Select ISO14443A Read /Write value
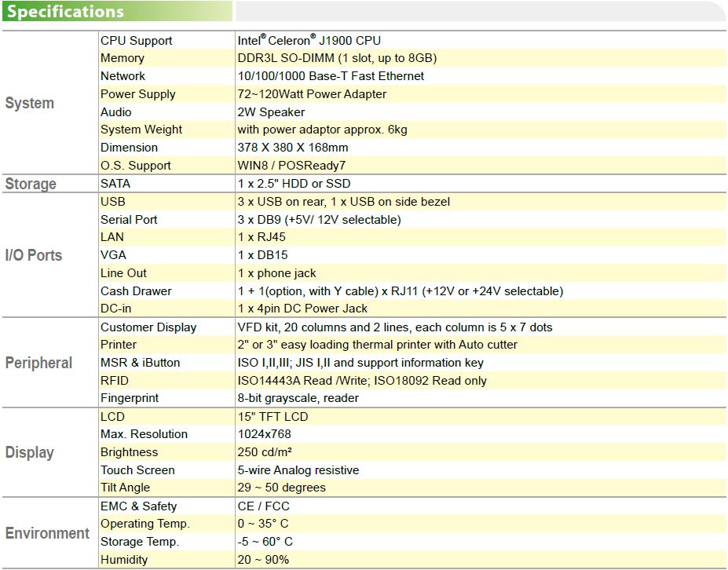 362,381
